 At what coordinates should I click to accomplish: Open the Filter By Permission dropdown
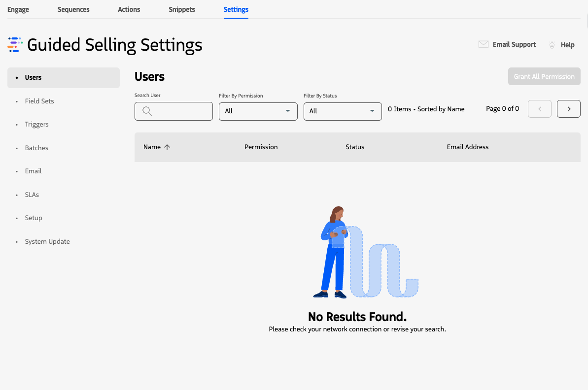tap(258, 111)
